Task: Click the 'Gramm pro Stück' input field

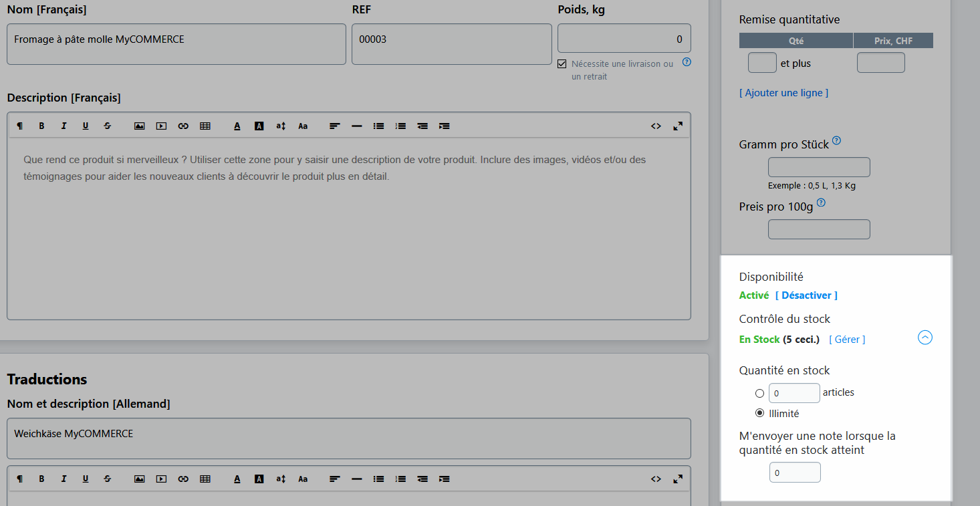Action: pyautogui.click(x=819, y=167)
